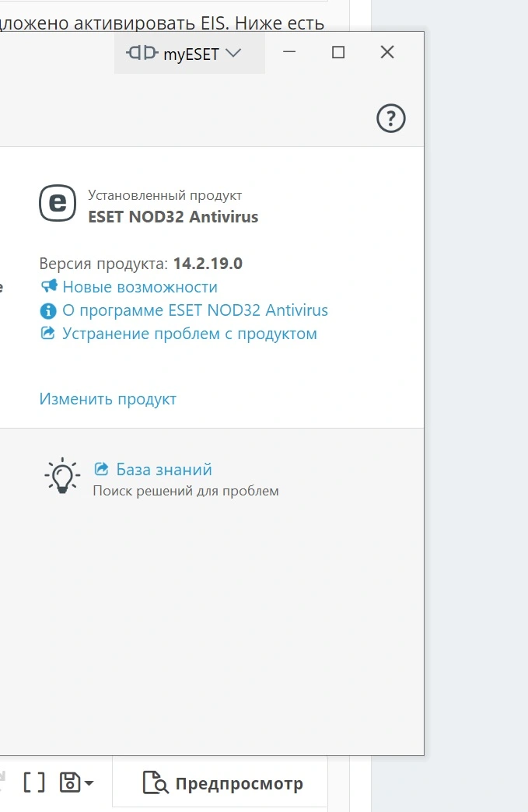Open the myESET dropdown menu

[x=190, y=53]
